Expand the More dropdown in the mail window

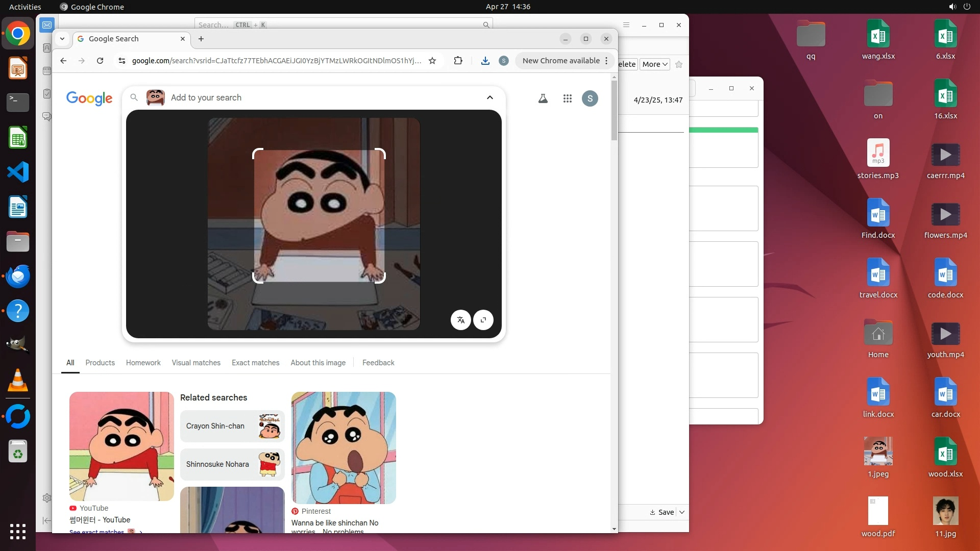click(654, 64)
